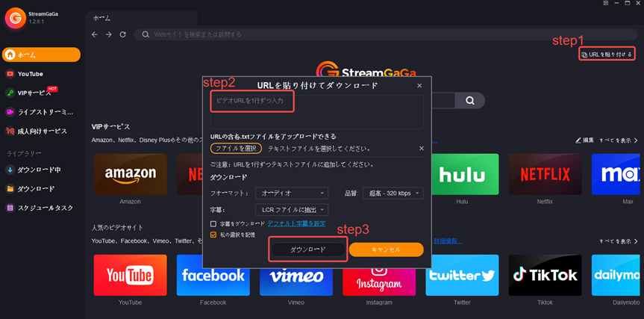Open the Dailymotion site tile
Screen dimensions: 644x319
616,275
